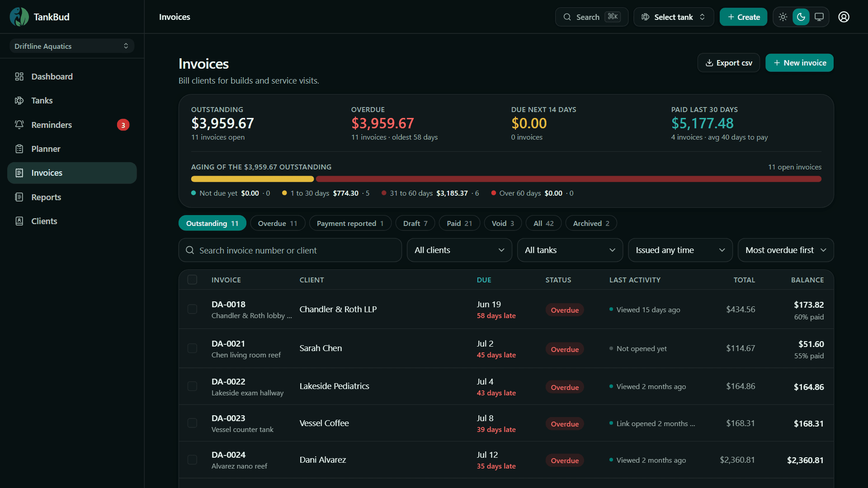This screenshot has width=868, height=488.
Task: Check the DA-0021 invoice row checkbox
Action: [x=192, y=348]
